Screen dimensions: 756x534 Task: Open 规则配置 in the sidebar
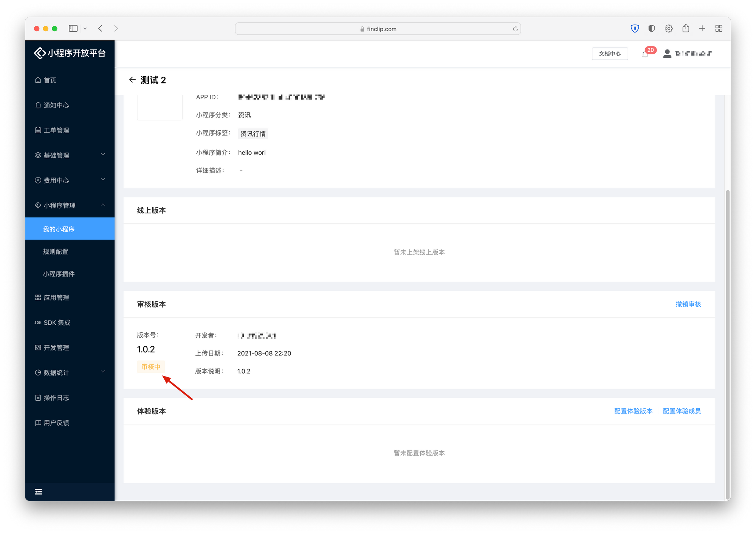(x=56, y=252)
